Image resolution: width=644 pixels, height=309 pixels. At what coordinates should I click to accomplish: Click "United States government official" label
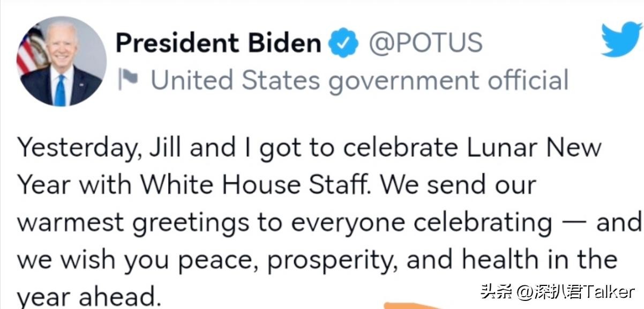[360, 81]
